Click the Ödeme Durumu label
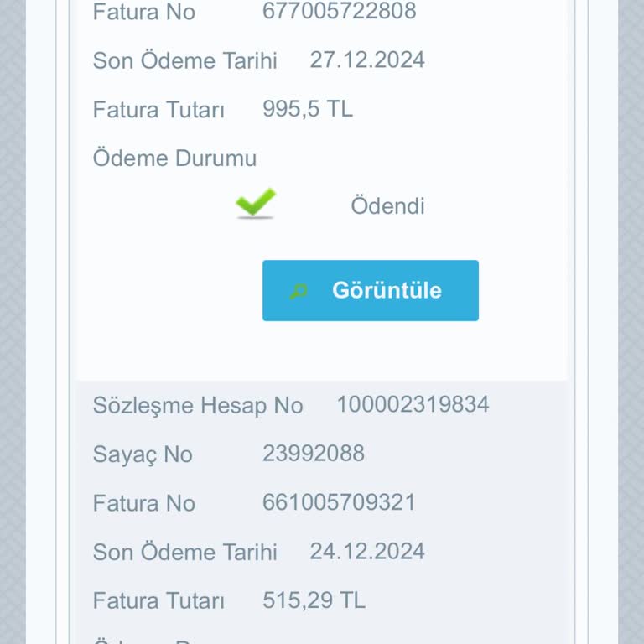The image size is (644, 644). [174, 158]
